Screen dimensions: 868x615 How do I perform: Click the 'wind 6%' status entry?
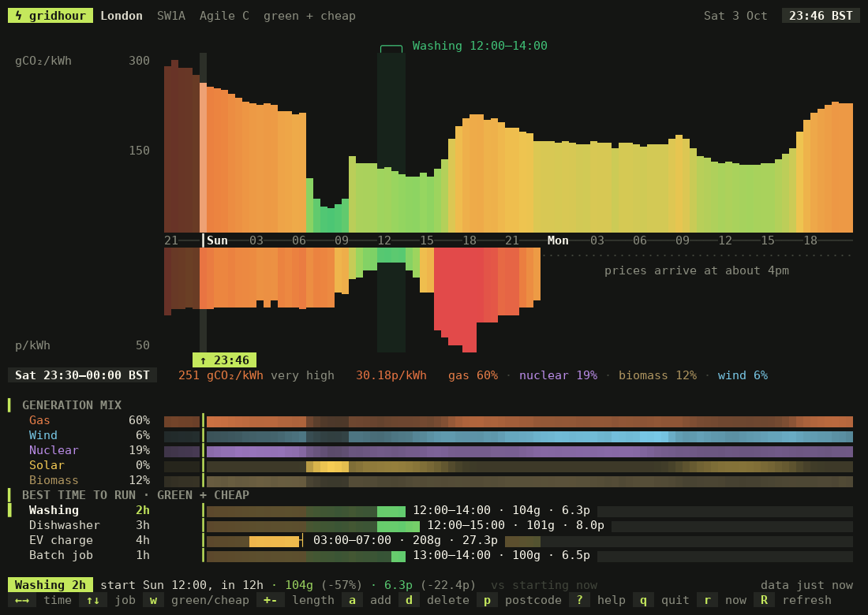[743, 375]
